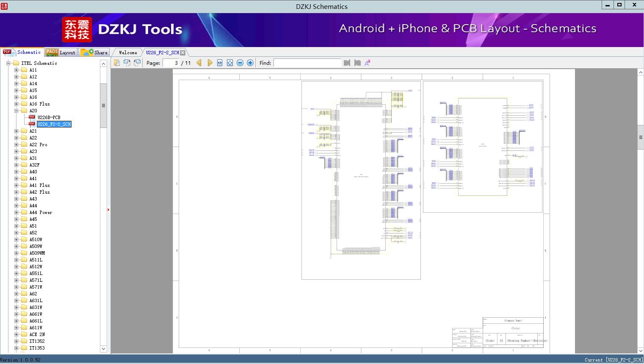644x364 pixels.
Task: Select the U226_F2-2_SCH document tab
Action: tap(163, 53)
